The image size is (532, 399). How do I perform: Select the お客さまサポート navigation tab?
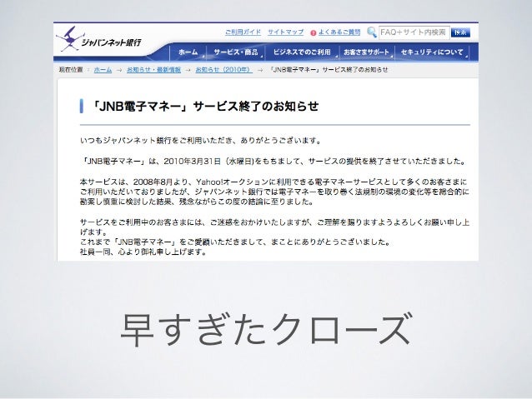[366, 52]
